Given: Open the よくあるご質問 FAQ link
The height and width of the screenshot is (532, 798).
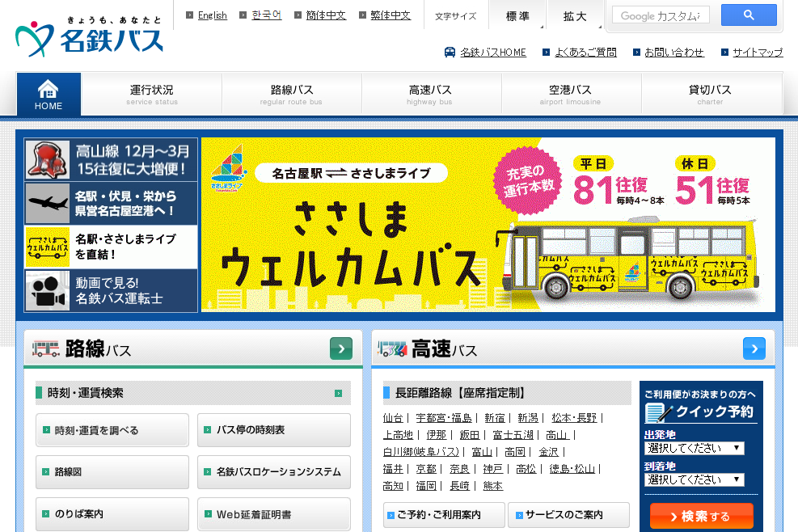Looking at the screenshot, I should pos(586,53).
